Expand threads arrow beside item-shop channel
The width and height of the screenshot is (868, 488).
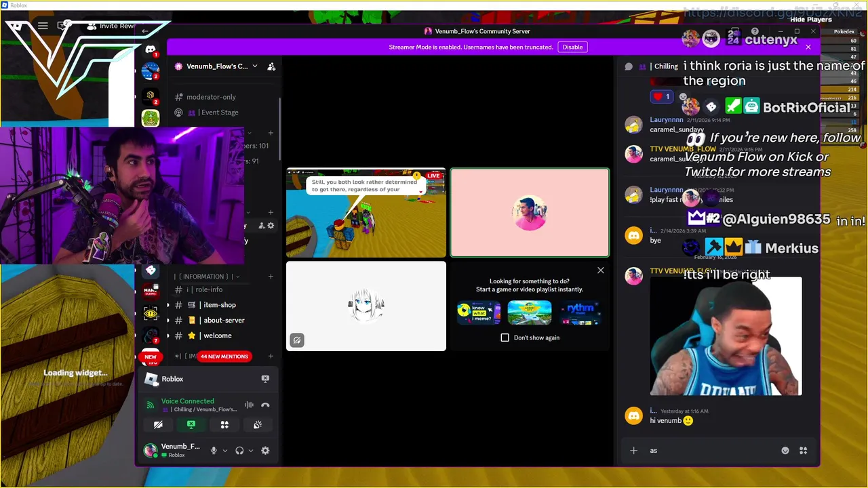tap(168, 305)
